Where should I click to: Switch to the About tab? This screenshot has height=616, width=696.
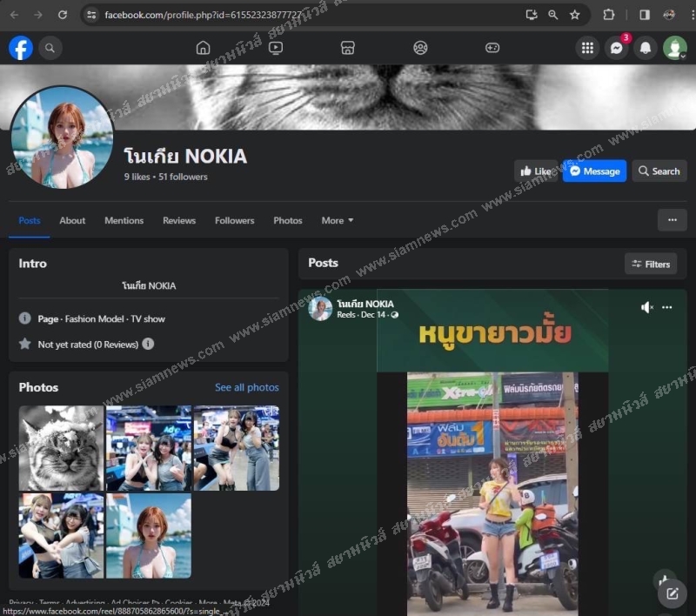(x=72, y=221)
